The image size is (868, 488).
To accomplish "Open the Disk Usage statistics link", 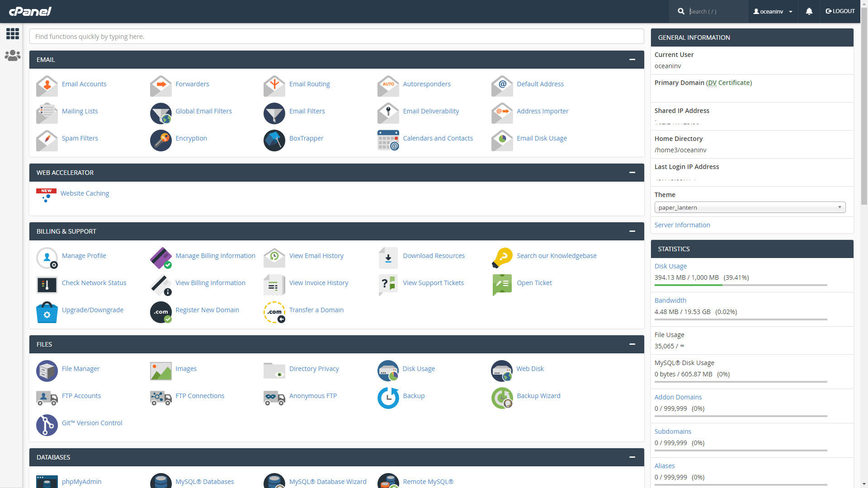I will [x=670, y=266].
